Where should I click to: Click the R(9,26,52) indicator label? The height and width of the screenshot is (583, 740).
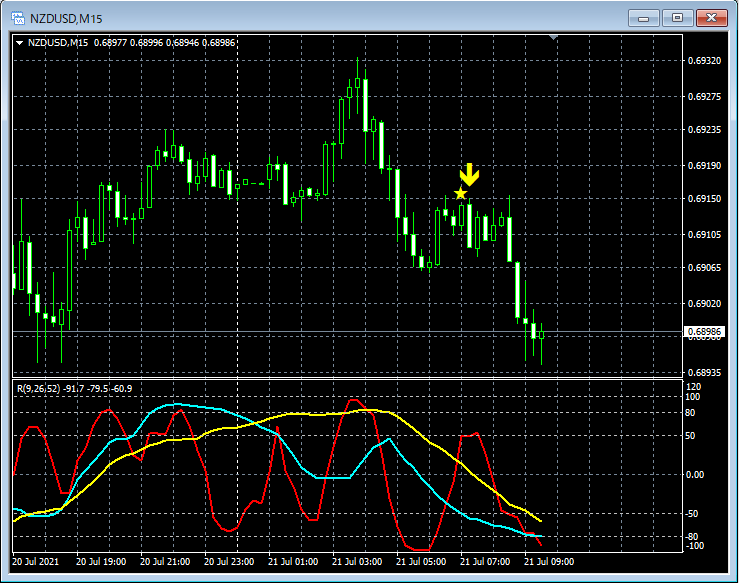pyautogui.click(x=39, y=389)
